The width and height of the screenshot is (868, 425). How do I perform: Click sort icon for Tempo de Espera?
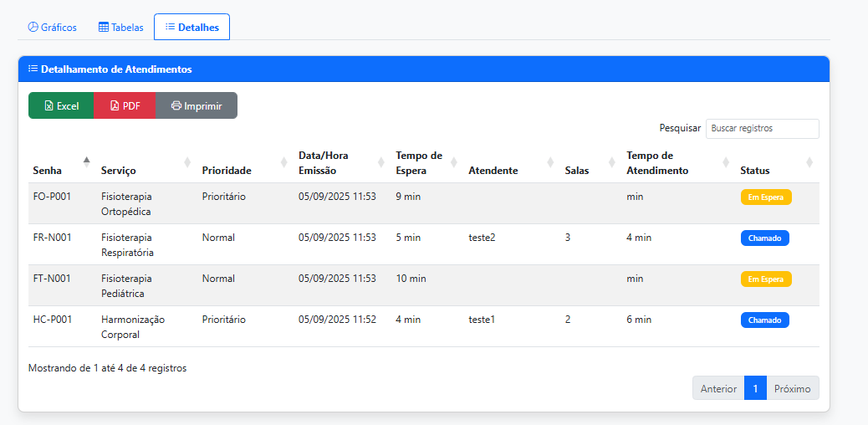point(454,161)
